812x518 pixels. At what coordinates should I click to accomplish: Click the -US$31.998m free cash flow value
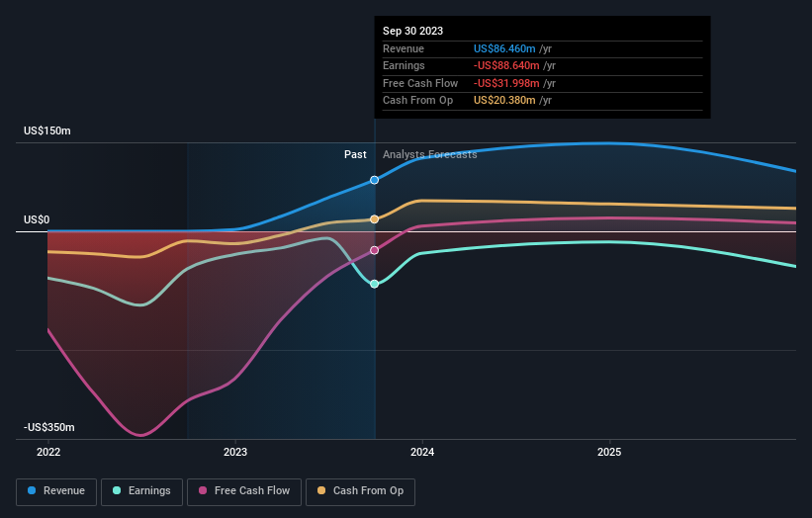coord(506,83)
